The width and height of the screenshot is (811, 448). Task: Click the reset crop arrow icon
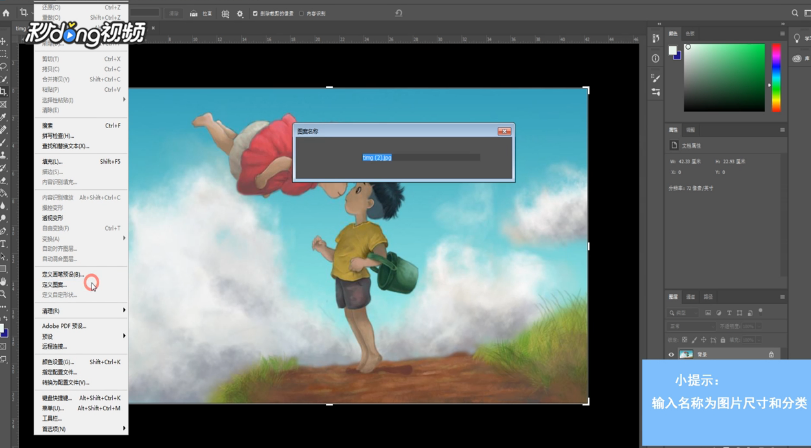click(399, 13)
